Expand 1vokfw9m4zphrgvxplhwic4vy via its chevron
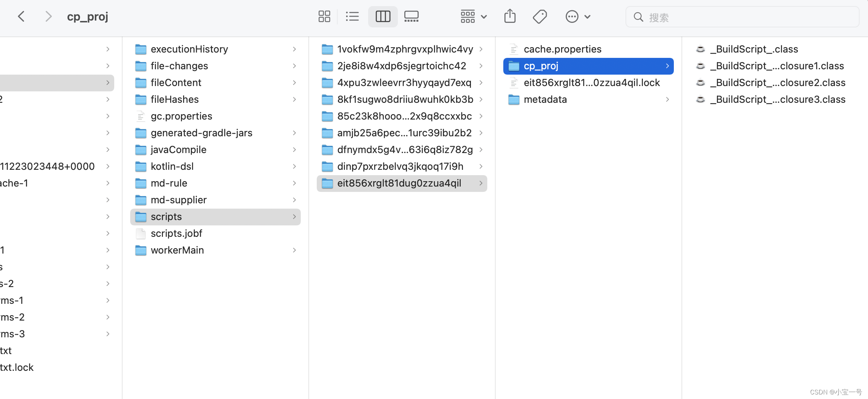 [x=481, y=49]
